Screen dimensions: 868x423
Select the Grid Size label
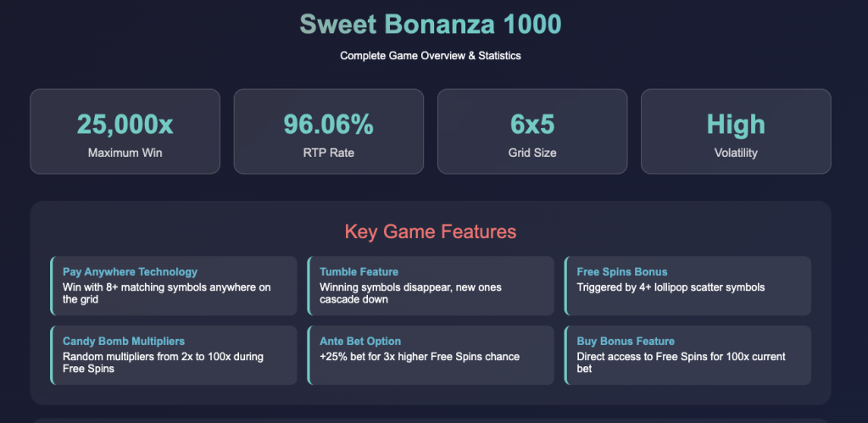(532, 153)
